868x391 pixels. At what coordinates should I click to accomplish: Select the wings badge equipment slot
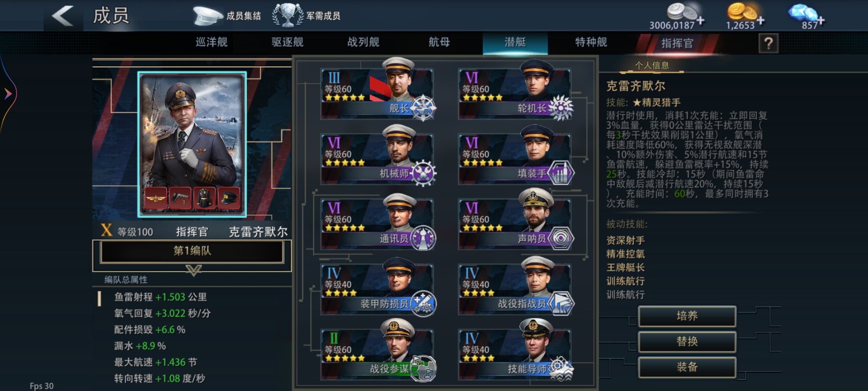pos(156,198)
